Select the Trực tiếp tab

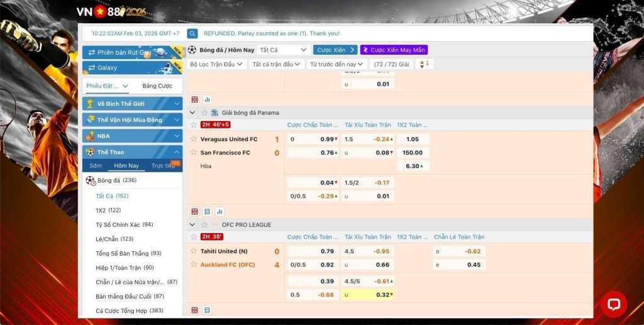click(x=163, y=166)
